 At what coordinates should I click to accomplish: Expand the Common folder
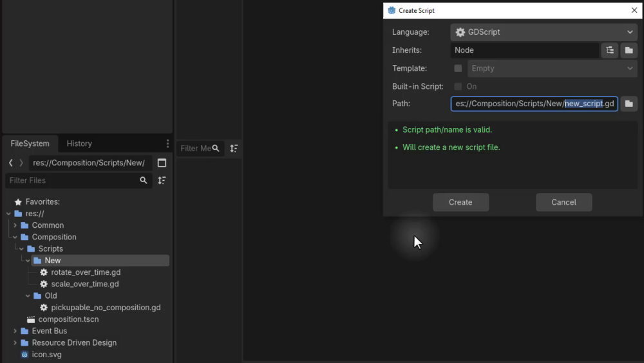click(15, 225)
